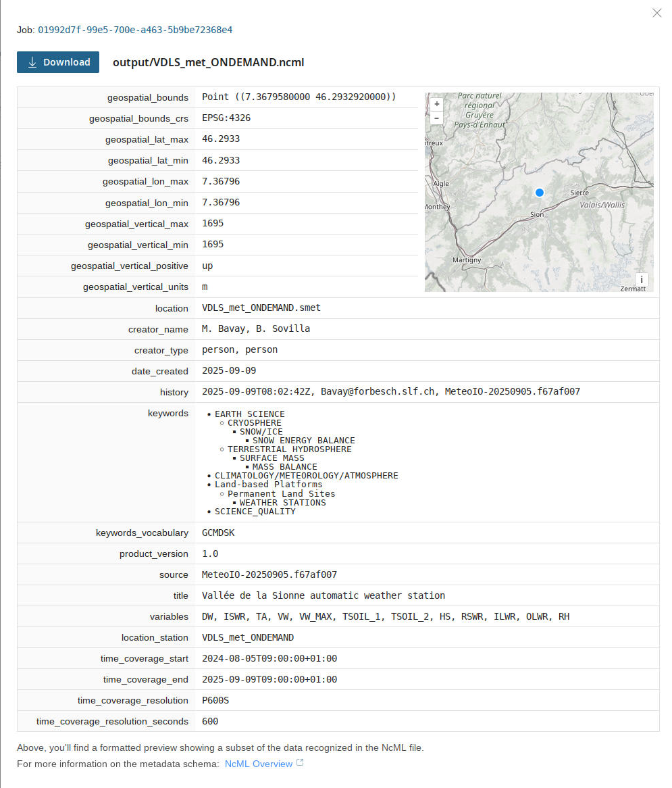Click the Martigny label on the map
672x788 pixels.
[x=467, y=260]
